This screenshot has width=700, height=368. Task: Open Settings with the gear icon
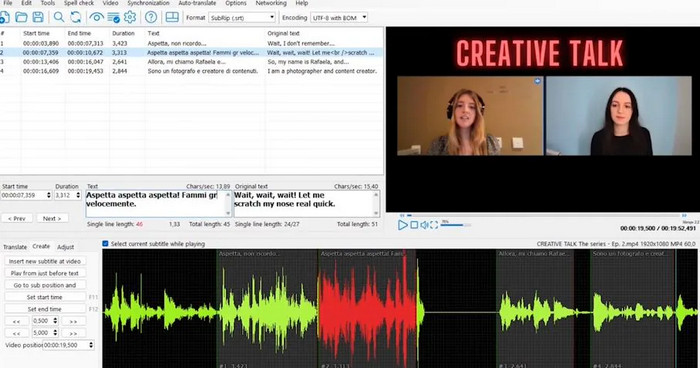click(x=130, y=17)
